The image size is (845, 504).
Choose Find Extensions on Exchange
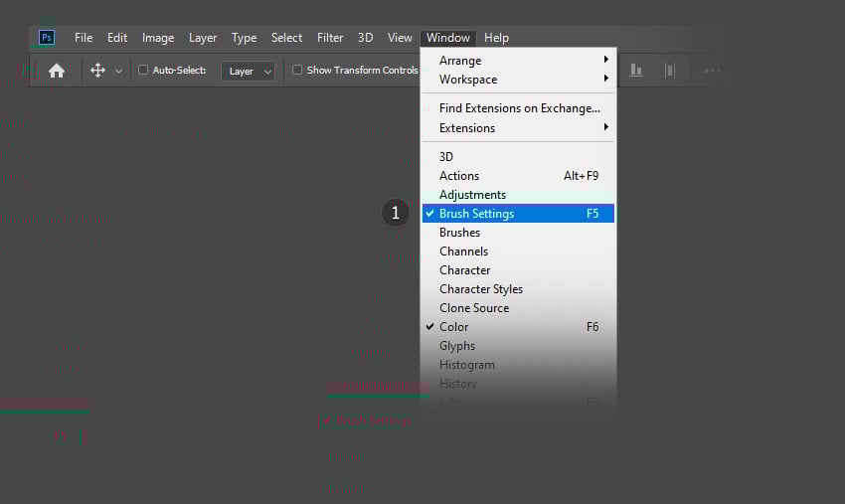518,108
